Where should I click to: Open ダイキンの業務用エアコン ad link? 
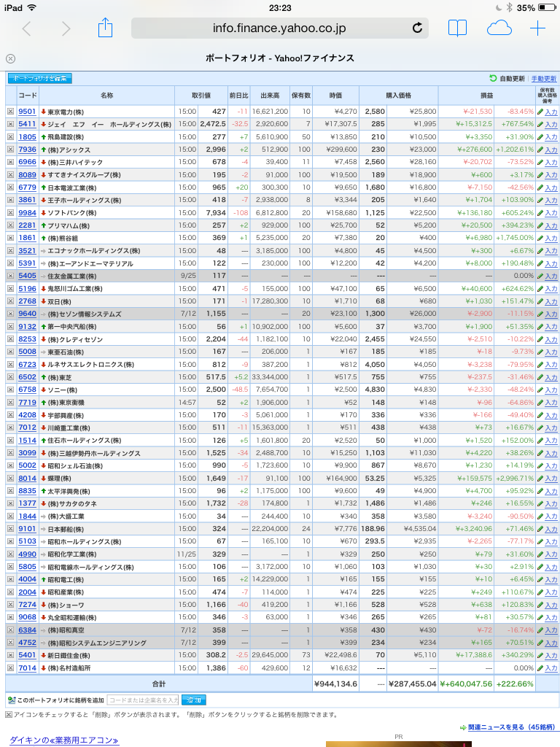pyautogui.click(x=64, y=740)
